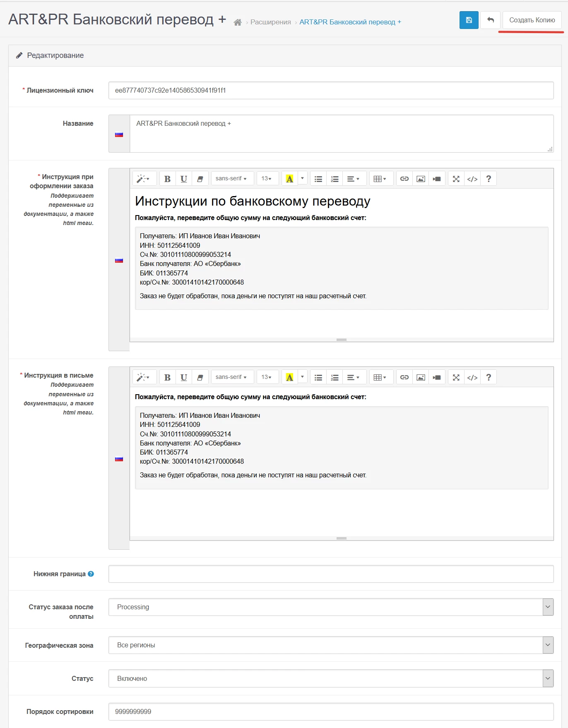Open color palette arrow in order instruction editor
Screen dimensions: 568x728
(x=303, y=179)
